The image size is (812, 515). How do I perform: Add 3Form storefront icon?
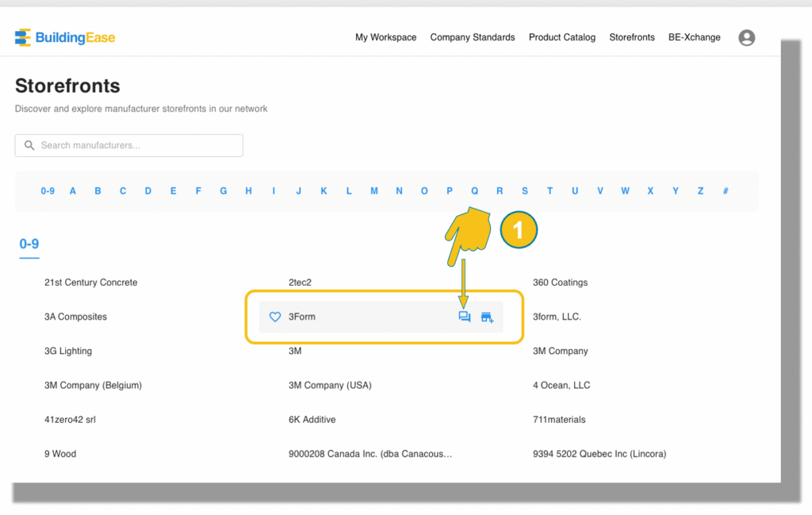[x=487, y=317]
